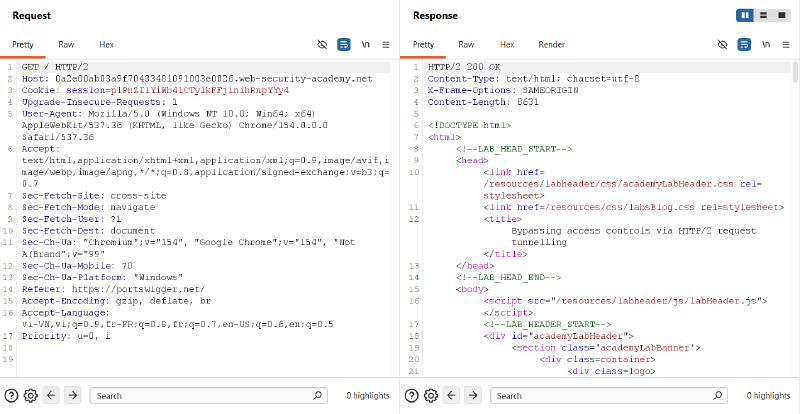Open the Request panel options hamburger menu

tap(386, 44)
